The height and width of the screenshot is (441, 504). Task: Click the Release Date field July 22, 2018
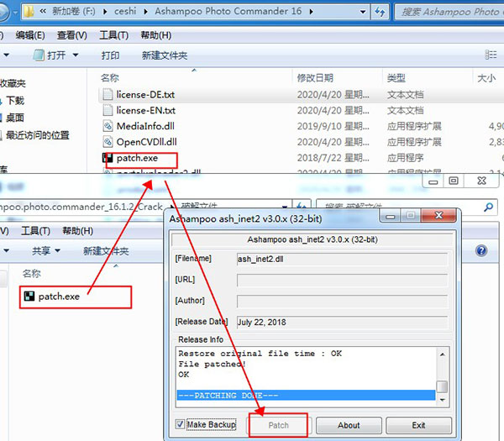point(342,322)
